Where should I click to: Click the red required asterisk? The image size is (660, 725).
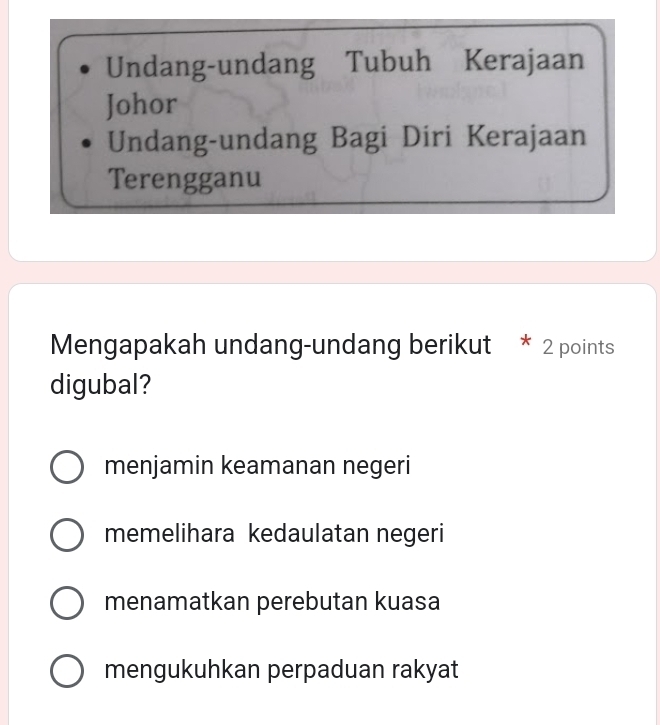(x=525, y=346)
